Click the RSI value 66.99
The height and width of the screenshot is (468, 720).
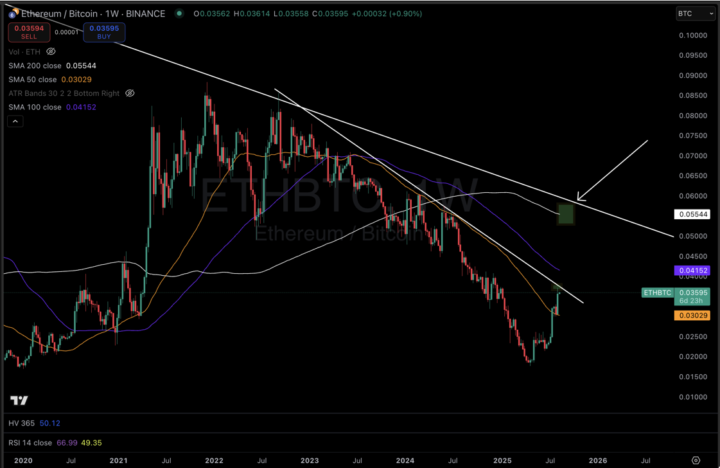(67, 443)
